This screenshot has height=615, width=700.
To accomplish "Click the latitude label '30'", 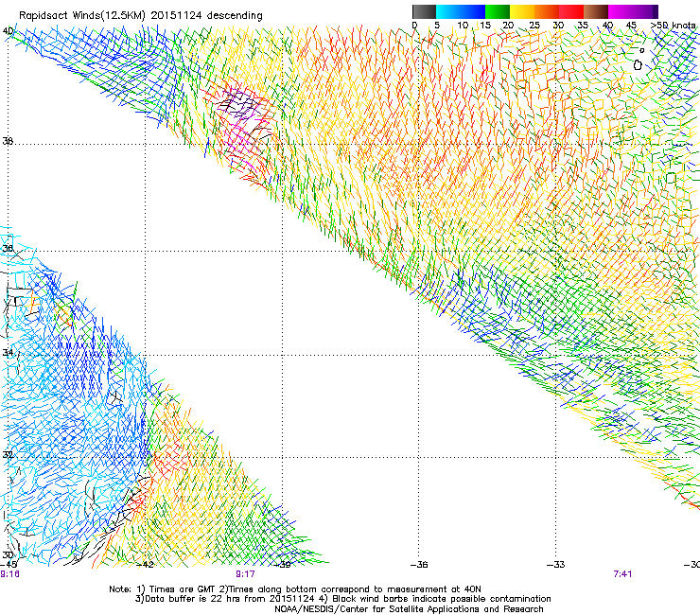I will click(8, 555).
